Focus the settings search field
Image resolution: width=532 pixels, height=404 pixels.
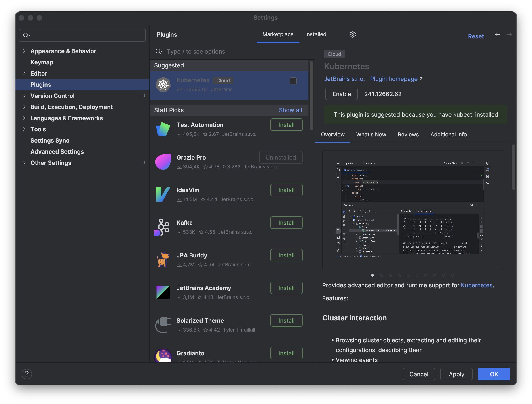click(82, 35)
